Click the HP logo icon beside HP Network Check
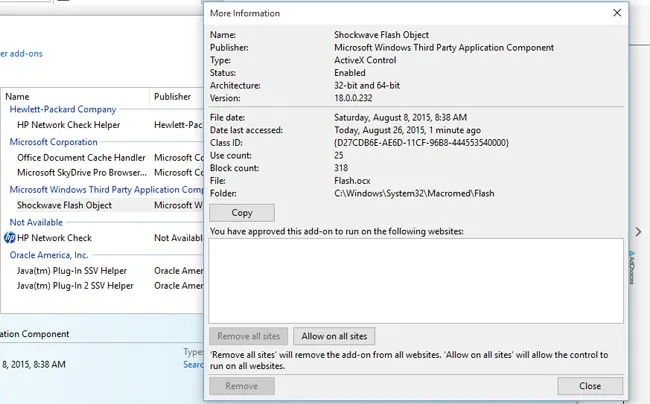Viewport: 650px width, 404px height. (9, 238)
